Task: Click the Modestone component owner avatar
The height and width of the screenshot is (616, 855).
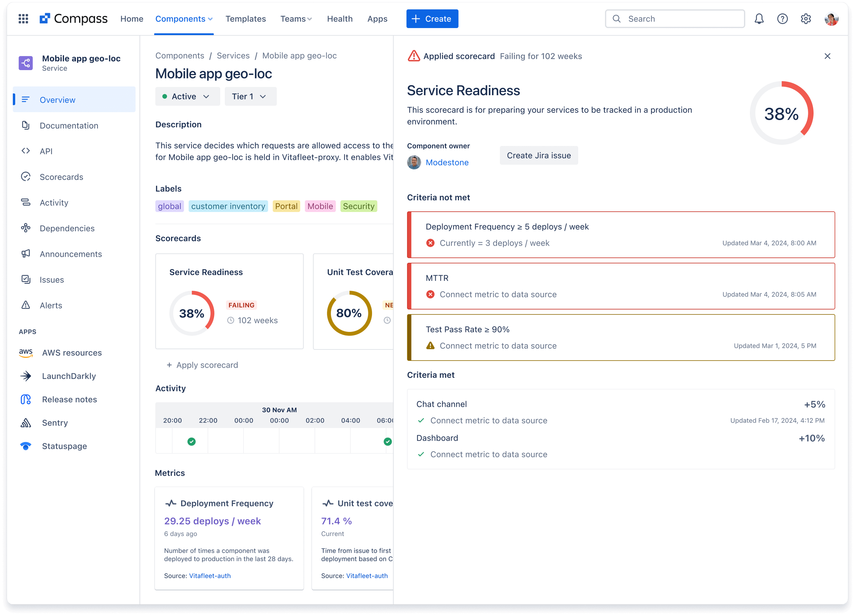Action: click(414, 162)
